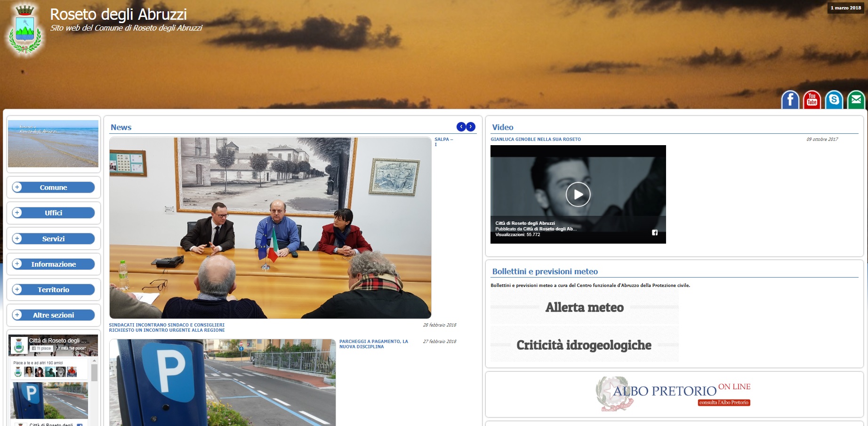Open the Parcheggi a pagamento news link

tap(373, 344)
